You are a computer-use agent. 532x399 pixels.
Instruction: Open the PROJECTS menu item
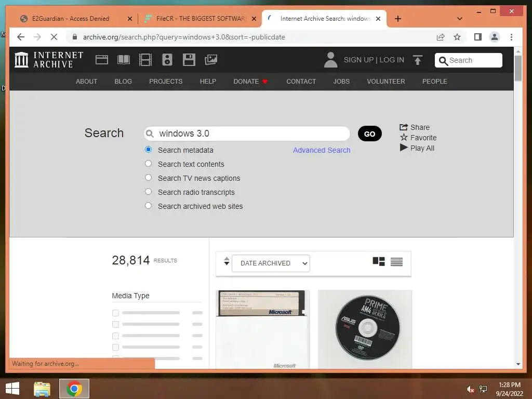tap(166, 82)
